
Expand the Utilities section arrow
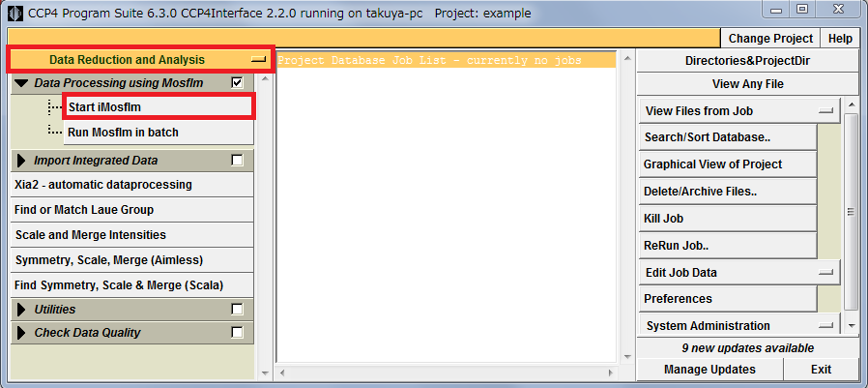pos(21,310)
